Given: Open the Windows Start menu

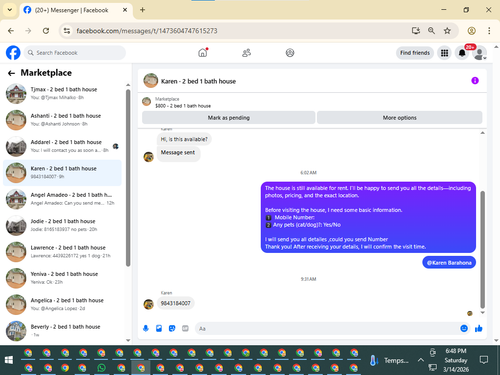Looking at the screenshot, I should tap(9, 360).
